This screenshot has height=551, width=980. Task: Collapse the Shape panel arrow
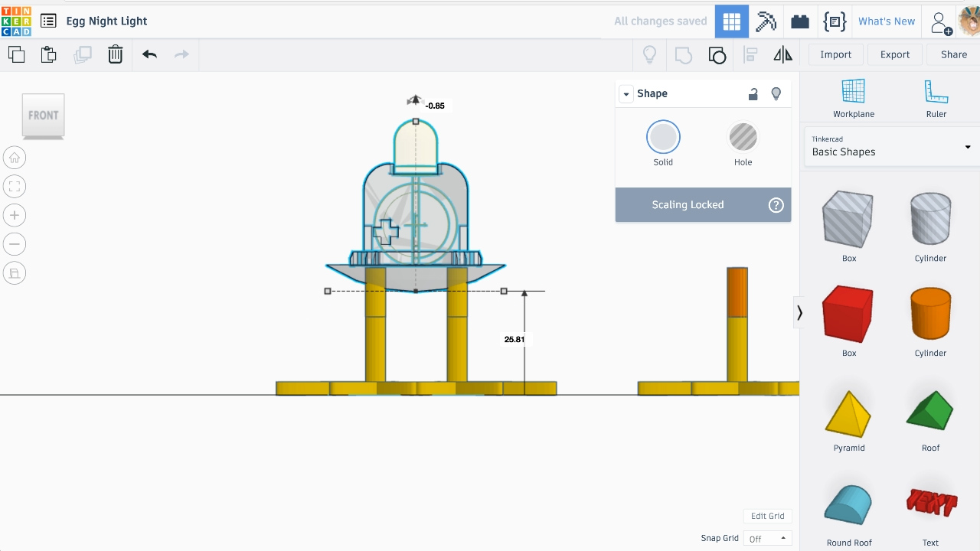[626, 94]
